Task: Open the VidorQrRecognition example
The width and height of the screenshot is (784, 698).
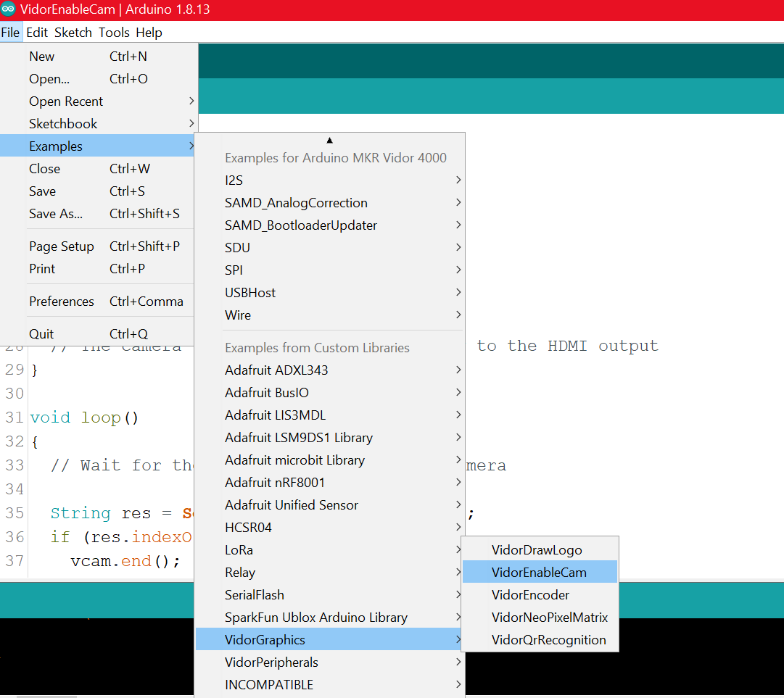Action: (x=540, y=640)
